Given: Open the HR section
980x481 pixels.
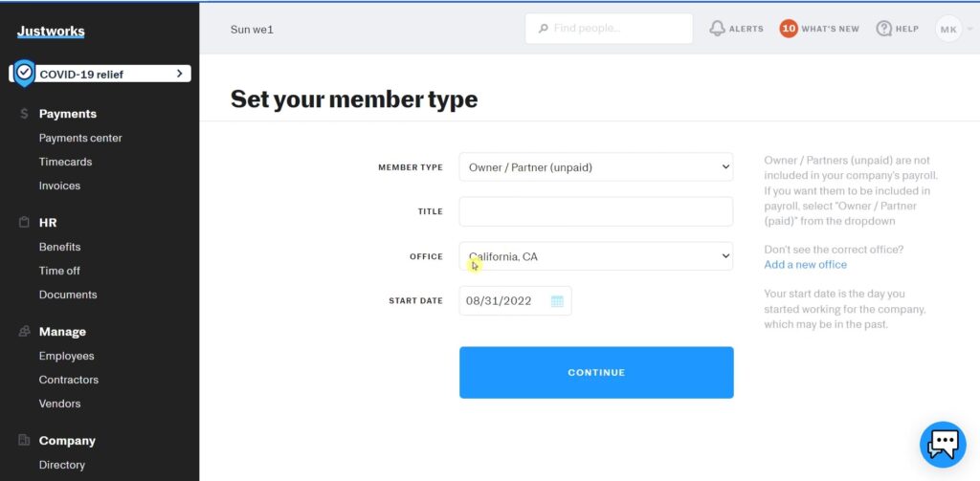Looking at the screenshot, I should point(48,223).
